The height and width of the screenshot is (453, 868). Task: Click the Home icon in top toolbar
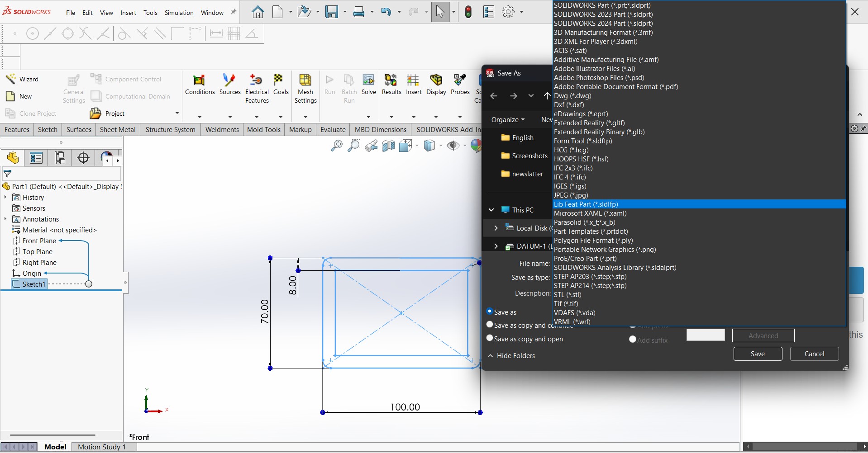coord(258,12)
